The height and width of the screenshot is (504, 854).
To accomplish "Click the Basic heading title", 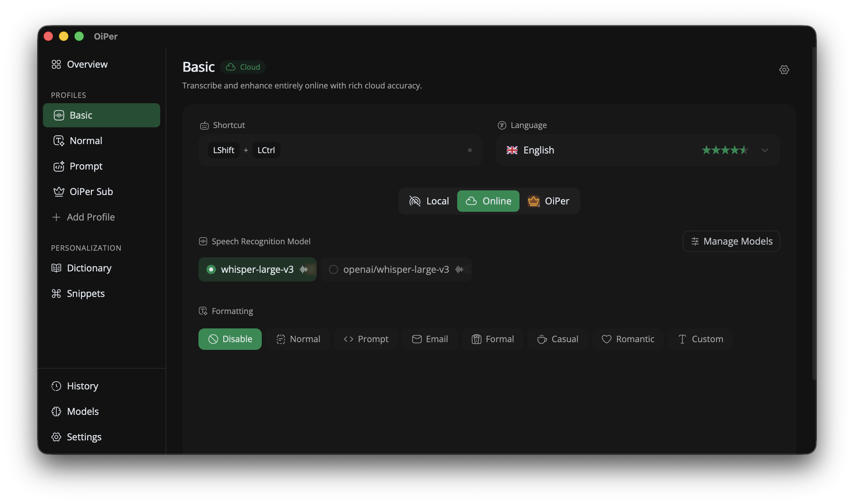I will pos(198,67).
